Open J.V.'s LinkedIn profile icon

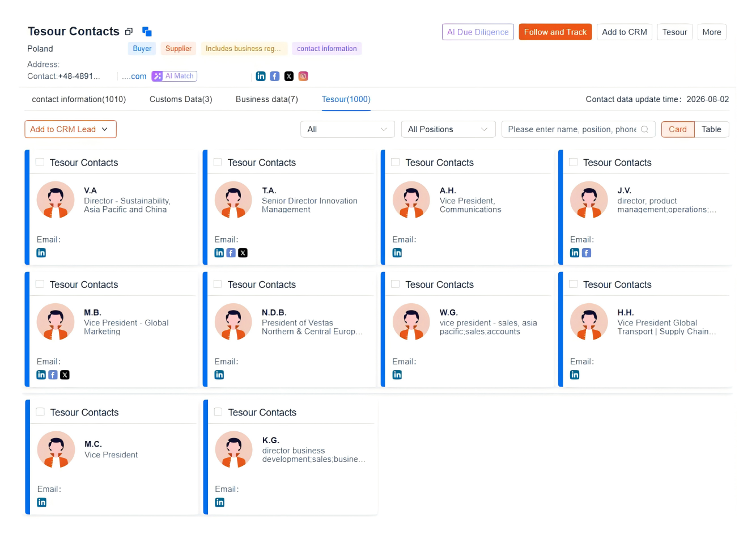[x=575, y=253]
